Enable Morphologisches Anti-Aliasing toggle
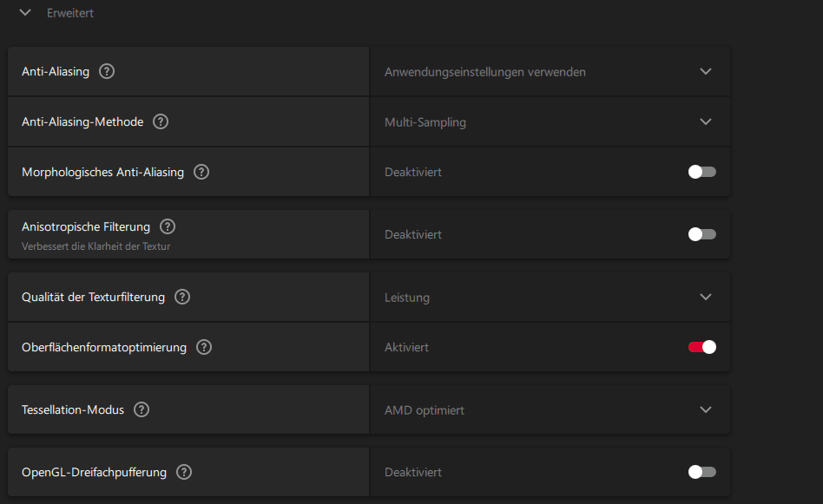This screenshot has height=504, width=823. [x=701, y=172]
